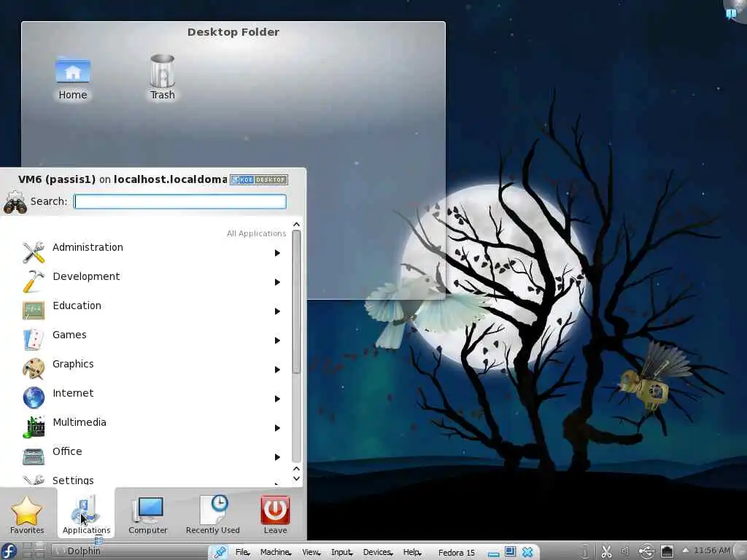747x560 pixels.
Task: Open the Help menu
Action: (412, 552)
